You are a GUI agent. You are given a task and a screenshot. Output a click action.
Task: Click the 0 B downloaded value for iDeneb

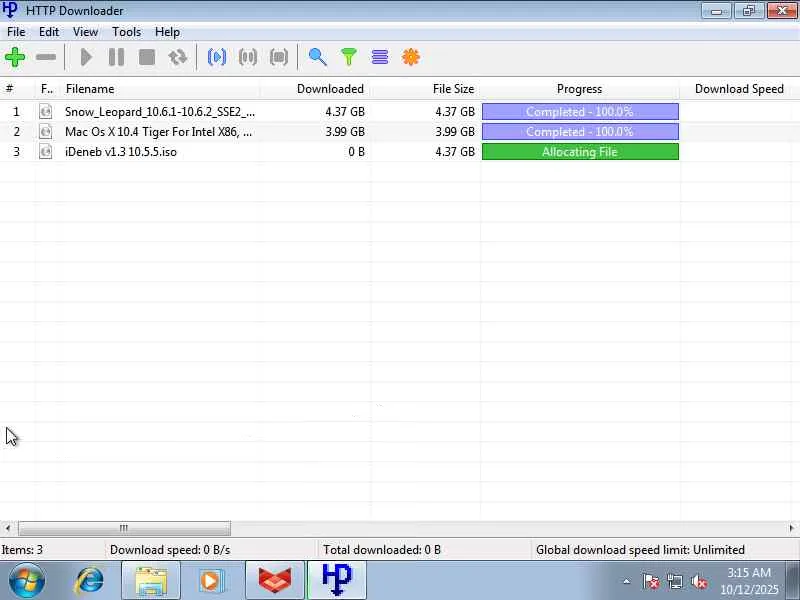click(356, 152)
